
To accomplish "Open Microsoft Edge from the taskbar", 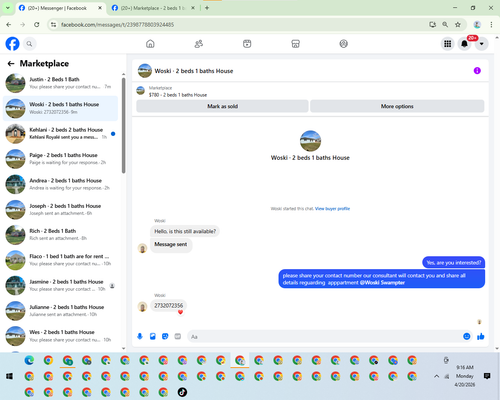I will [x=29, y=360].
